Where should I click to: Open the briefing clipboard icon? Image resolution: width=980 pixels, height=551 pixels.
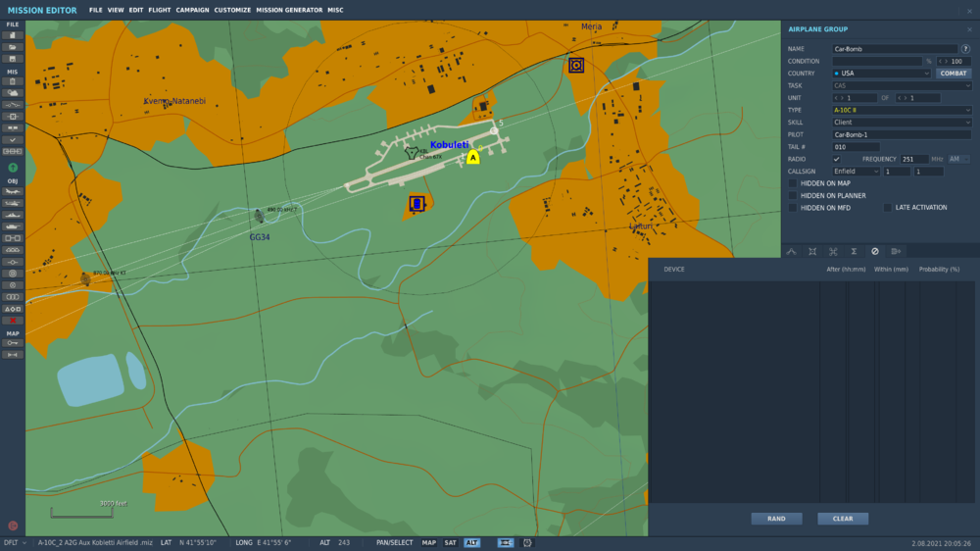click(12, 81)
